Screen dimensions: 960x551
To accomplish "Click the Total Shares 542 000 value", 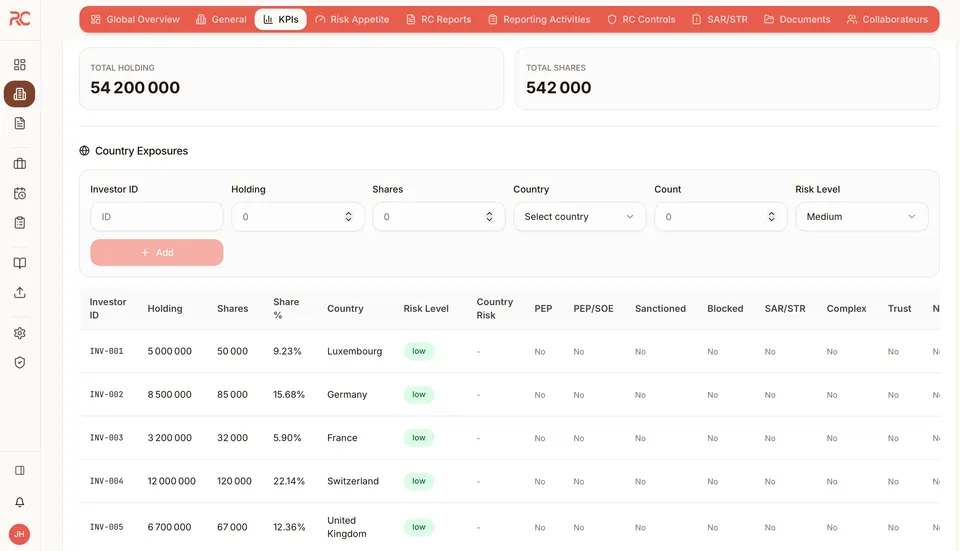I will click(558, 88).
